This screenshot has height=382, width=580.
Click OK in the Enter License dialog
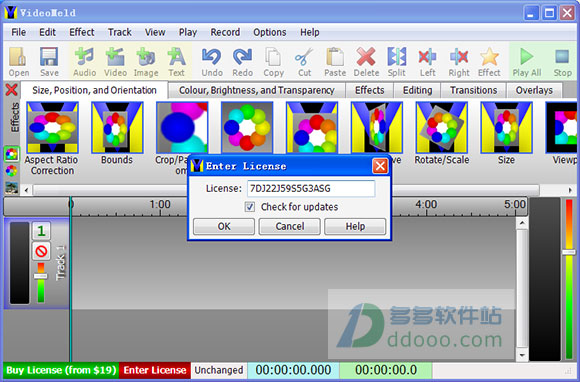(224, 226)
